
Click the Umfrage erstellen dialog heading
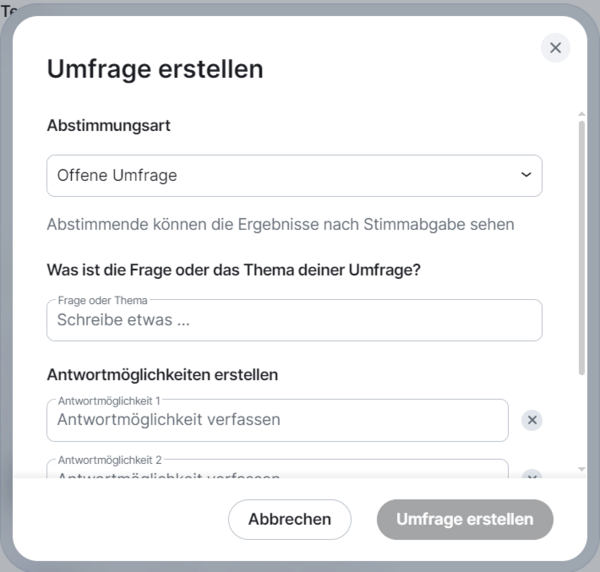(x=155, y=69)
